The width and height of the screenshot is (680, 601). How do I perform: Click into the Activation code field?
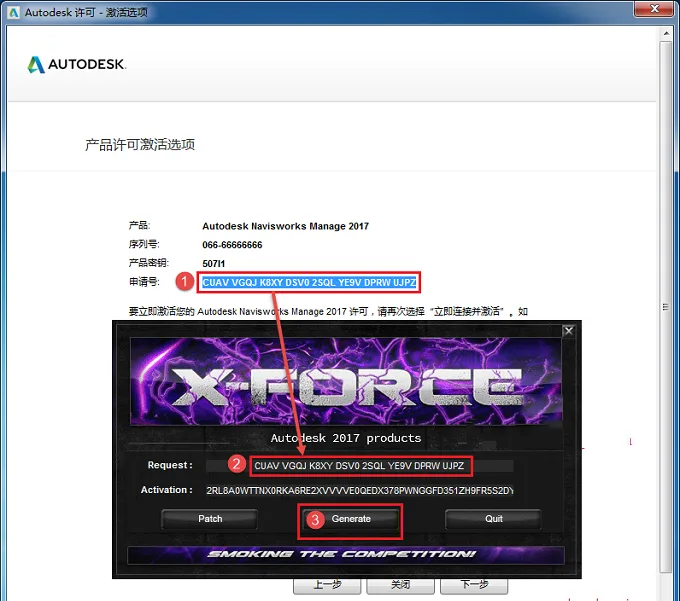[x=360, y=490]
